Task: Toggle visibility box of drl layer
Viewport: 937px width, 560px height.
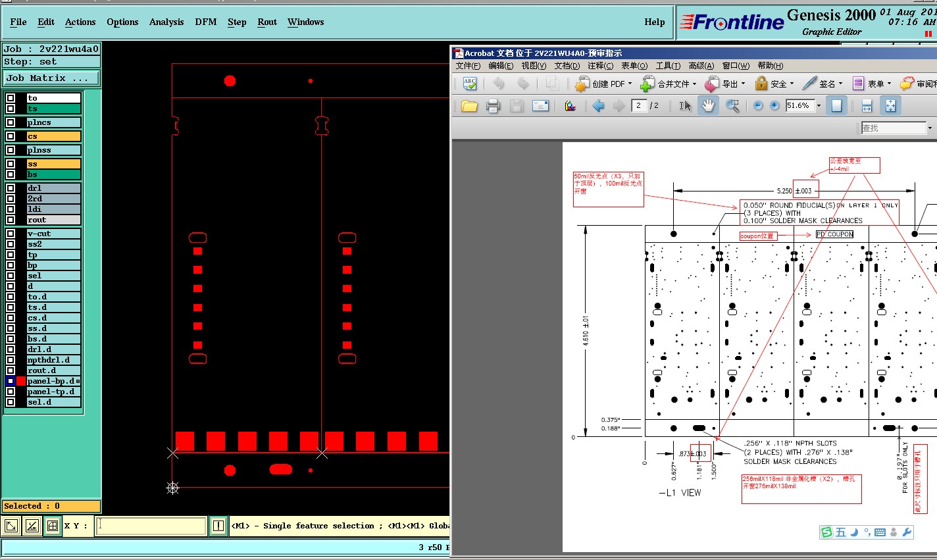Action: coord(11,188)
